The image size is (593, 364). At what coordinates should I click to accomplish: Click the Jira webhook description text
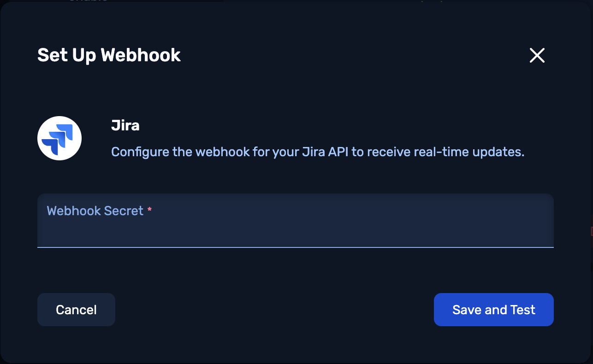tap(318, 152)
